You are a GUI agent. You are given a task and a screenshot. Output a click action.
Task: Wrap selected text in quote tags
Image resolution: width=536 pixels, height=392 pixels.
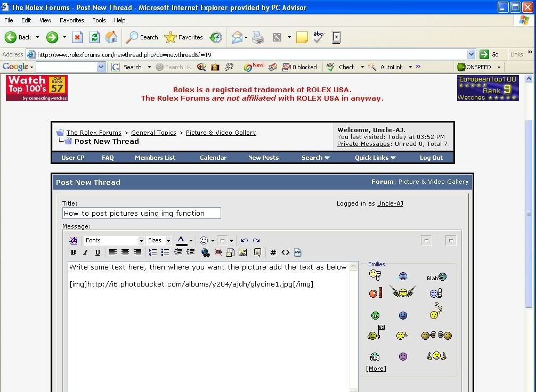258,252
